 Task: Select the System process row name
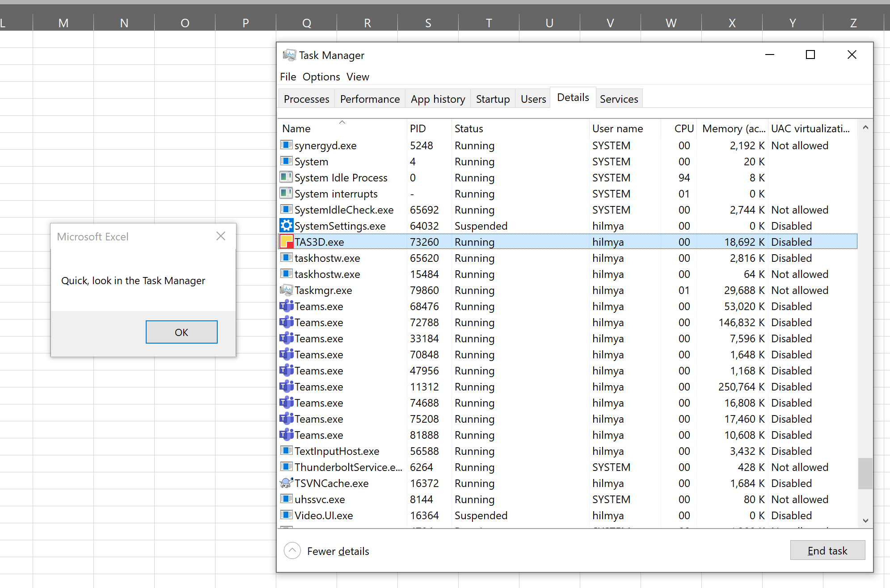311,161
